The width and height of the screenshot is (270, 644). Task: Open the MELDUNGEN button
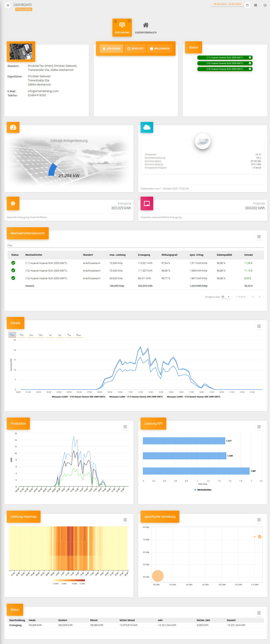point(160,48)
